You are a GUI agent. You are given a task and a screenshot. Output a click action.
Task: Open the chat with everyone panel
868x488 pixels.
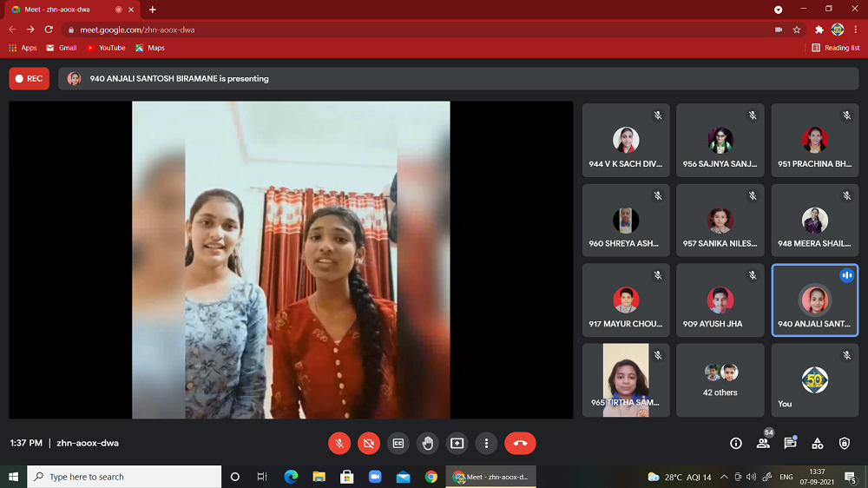[x=790, y=443]
